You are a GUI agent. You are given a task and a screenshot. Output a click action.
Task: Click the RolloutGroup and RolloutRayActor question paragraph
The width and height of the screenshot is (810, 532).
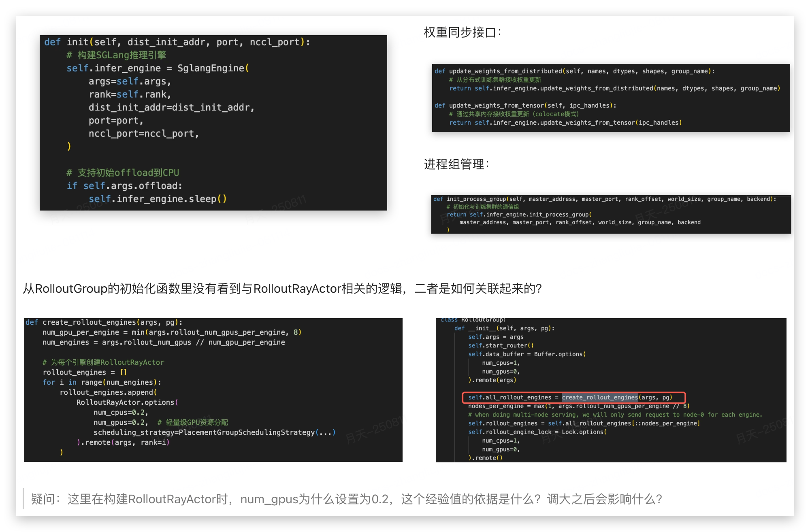point(282,289)
